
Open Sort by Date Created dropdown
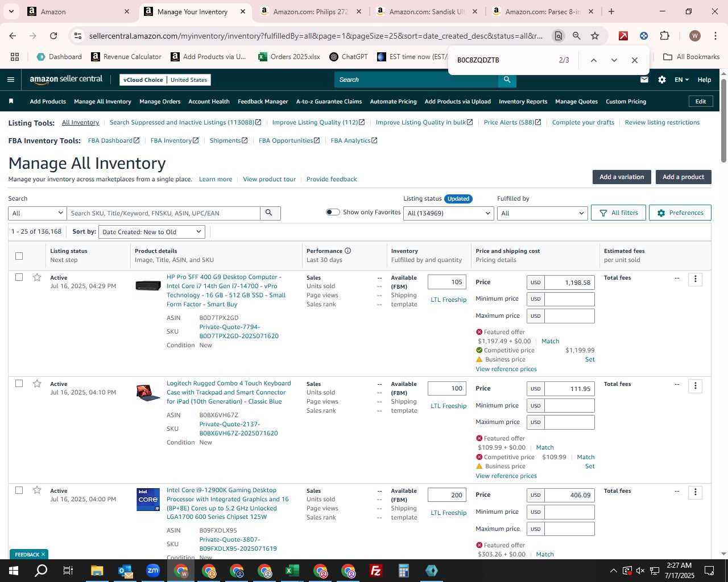[x=152, y=232]
